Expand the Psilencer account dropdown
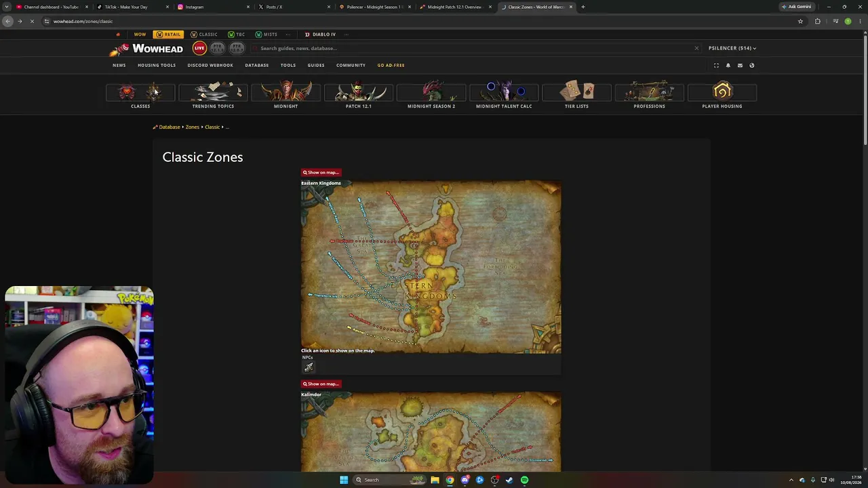This screenshot has height=488, width=868. pyautogui.click(x=732, y=48)
